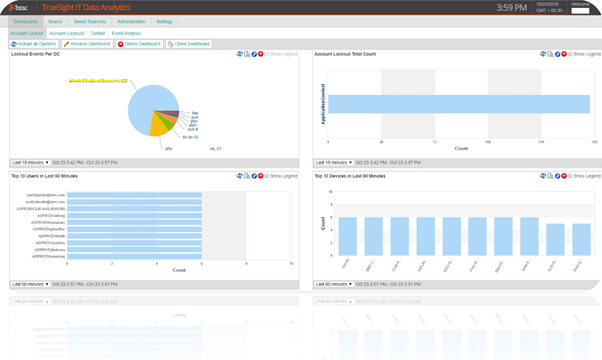The image size is (602, 360).
Task: Click the 3:59 PM clock in header
Action: pyautogui.click(x=511, y=8)
